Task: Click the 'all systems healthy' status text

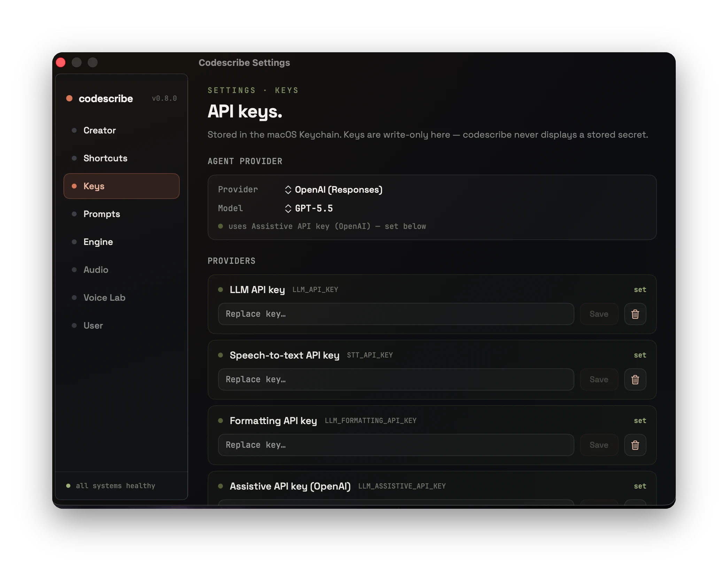Action: (x=115, y=486)
